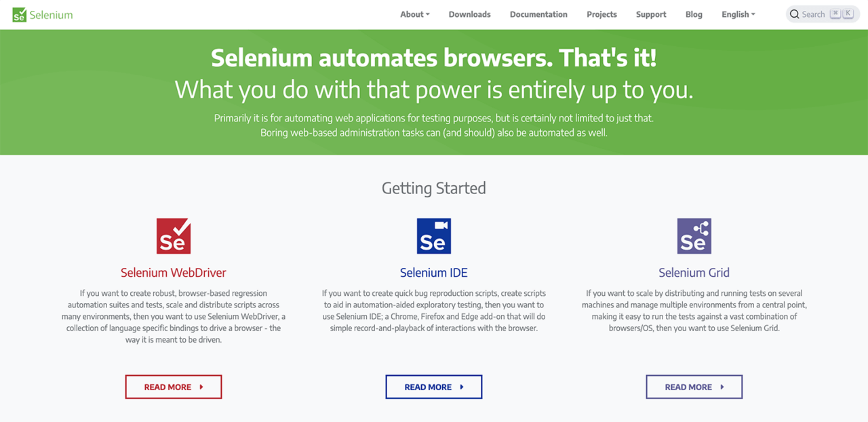
Task: Click the Selenium IDE heading
Action: click(x=434, y=273)
